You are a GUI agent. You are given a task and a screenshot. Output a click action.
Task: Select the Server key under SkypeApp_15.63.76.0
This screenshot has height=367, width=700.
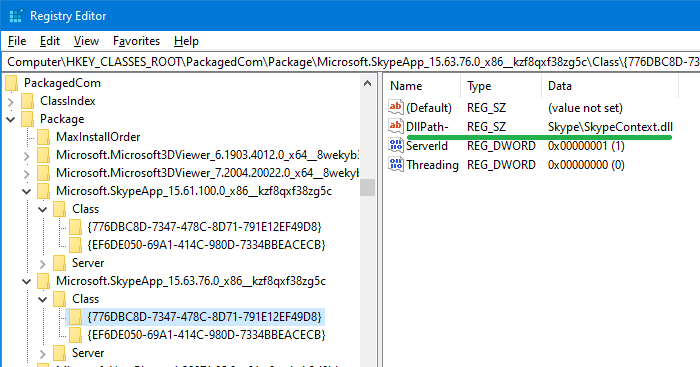pyautogui.click(x=88, y=353)
